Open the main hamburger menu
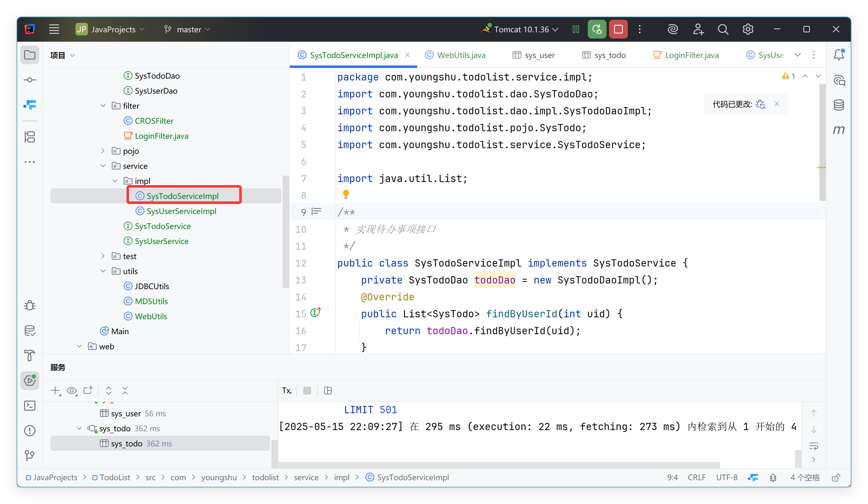This screenshot has width=868, height=504. [x=54, y=29]
